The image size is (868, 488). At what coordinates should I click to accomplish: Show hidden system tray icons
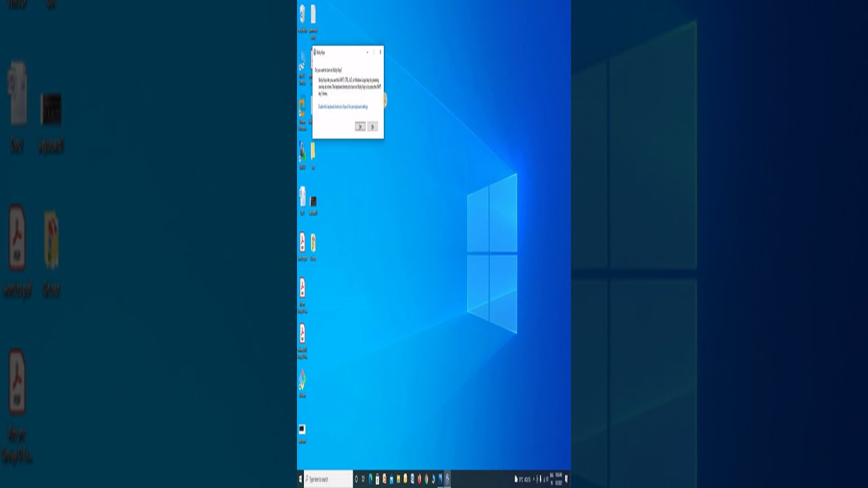point(534,479)
